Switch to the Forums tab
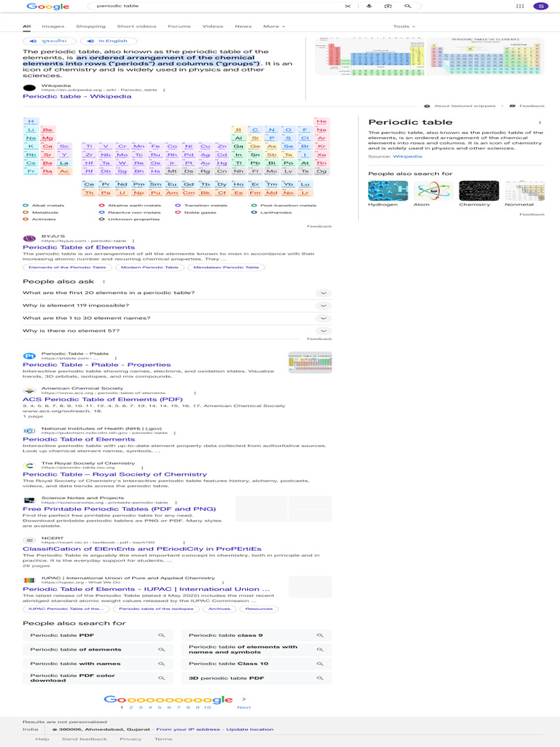The height and width of the screenshot is (747, 560). [x=179, y=26]
